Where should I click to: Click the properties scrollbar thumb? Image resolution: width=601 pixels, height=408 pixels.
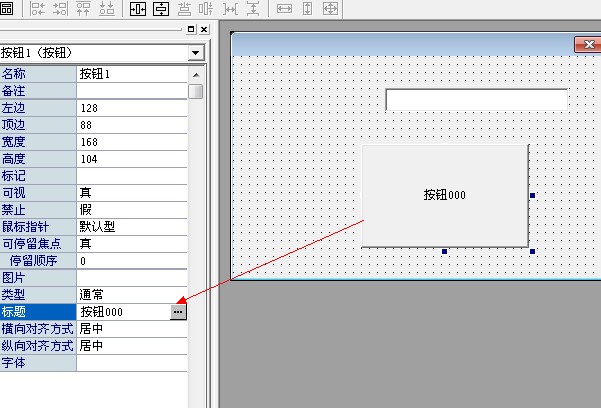196,91
